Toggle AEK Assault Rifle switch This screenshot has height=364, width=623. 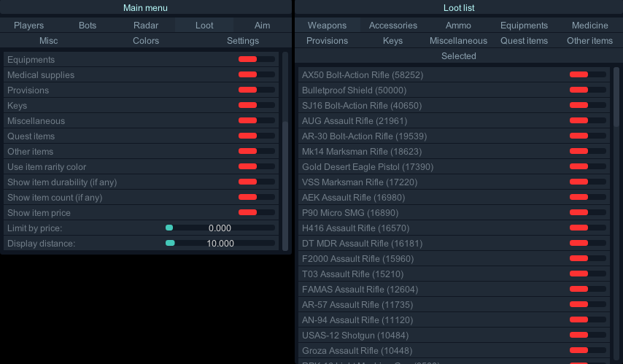(x=588, y=197)
